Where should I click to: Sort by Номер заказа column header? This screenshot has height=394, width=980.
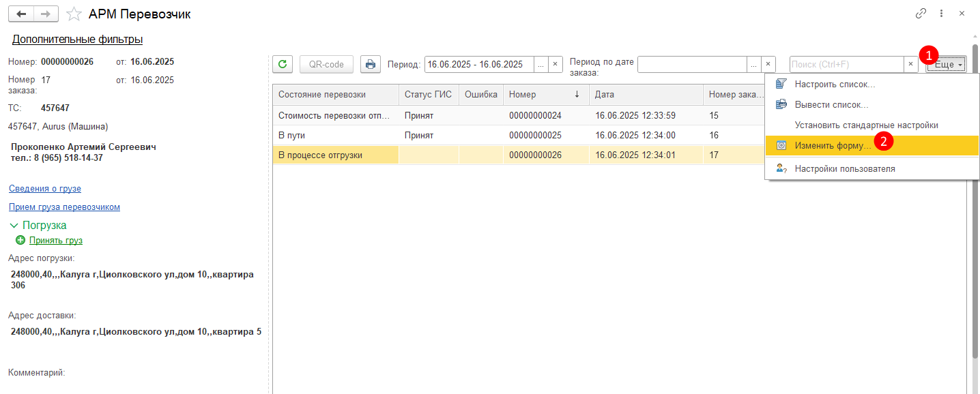click(x=734, y=95)
